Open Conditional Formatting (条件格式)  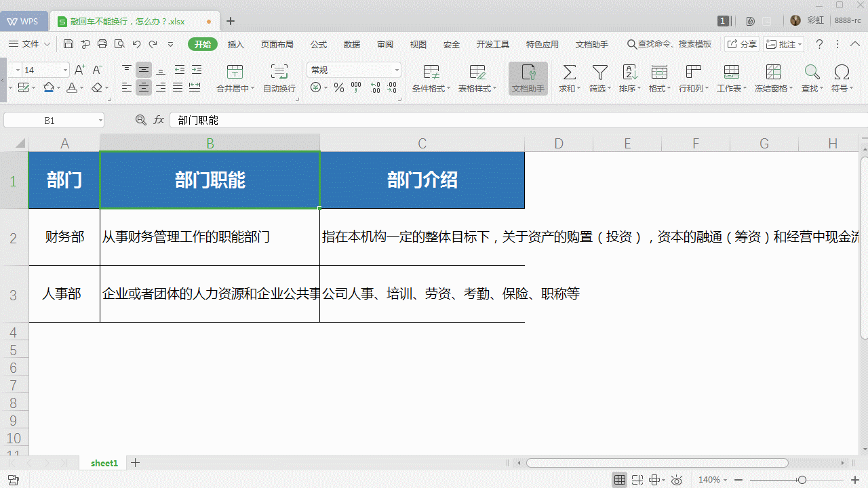pos(429,79)
